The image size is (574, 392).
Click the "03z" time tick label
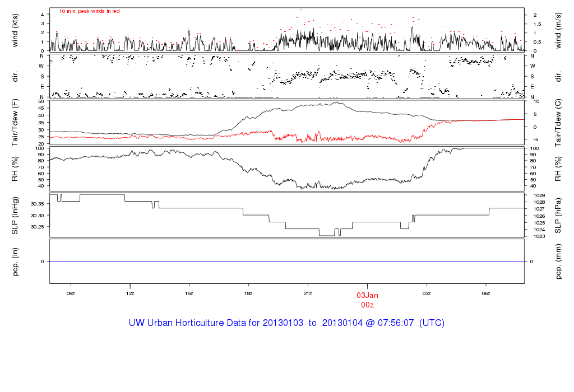427,293
